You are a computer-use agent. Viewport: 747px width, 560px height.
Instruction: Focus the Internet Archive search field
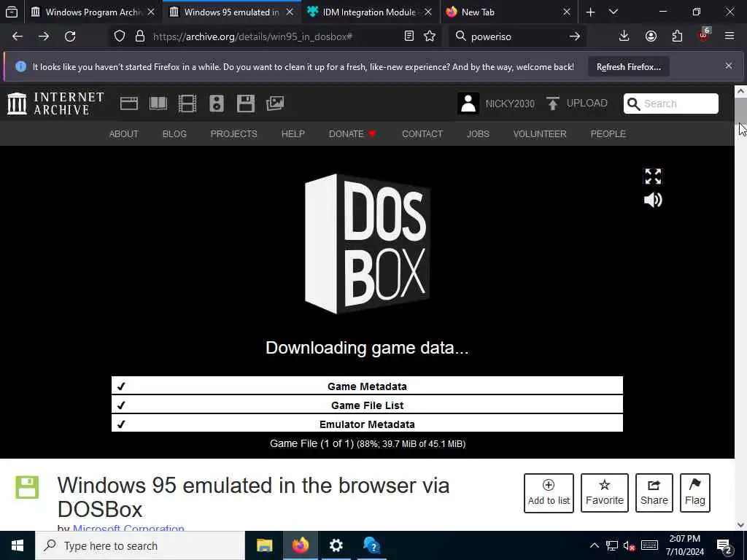point(671,104)
